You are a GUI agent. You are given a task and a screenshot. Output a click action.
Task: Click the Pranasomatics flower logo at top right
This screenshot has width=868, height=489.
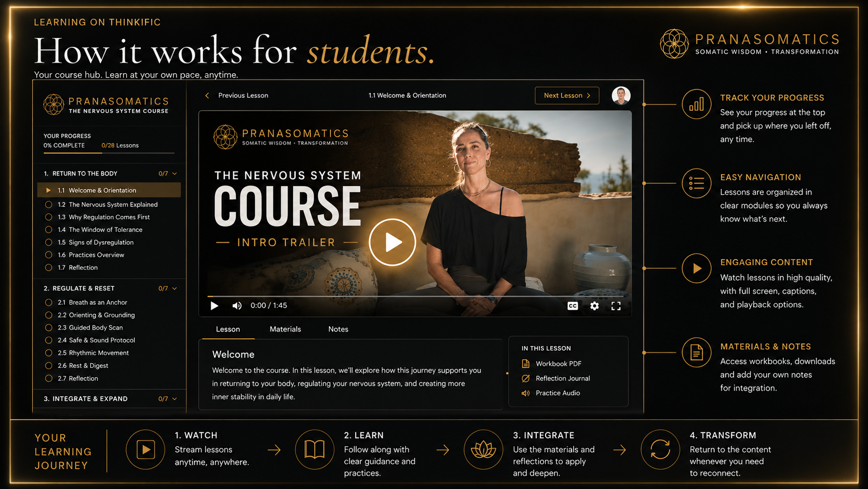[x=674, y=44]
